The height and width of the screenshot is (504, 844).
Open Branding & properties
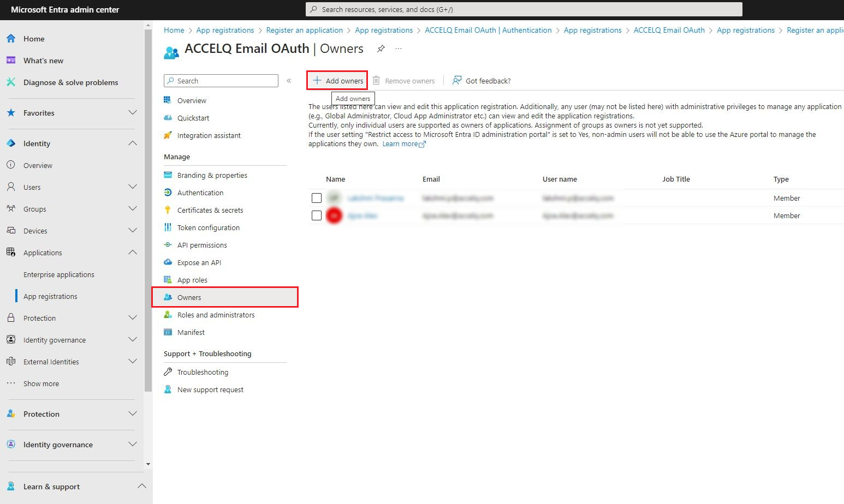[212, 175]
